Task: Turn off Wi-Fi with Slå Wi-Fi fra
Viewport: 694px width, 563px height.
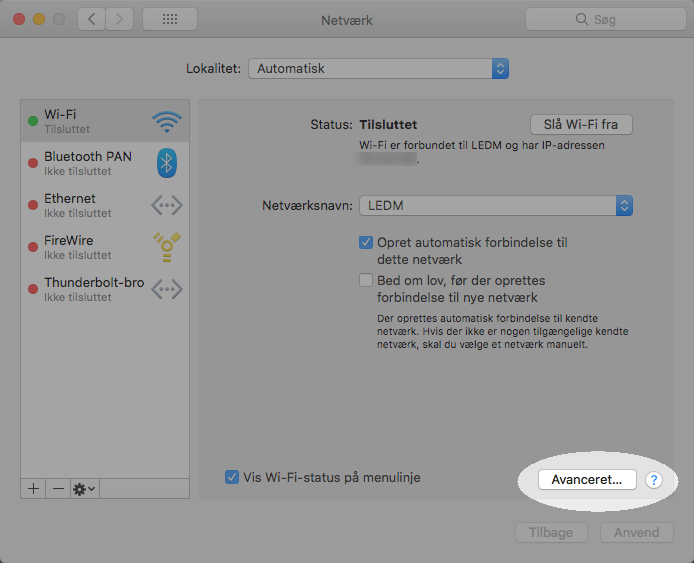Action: 581,124
